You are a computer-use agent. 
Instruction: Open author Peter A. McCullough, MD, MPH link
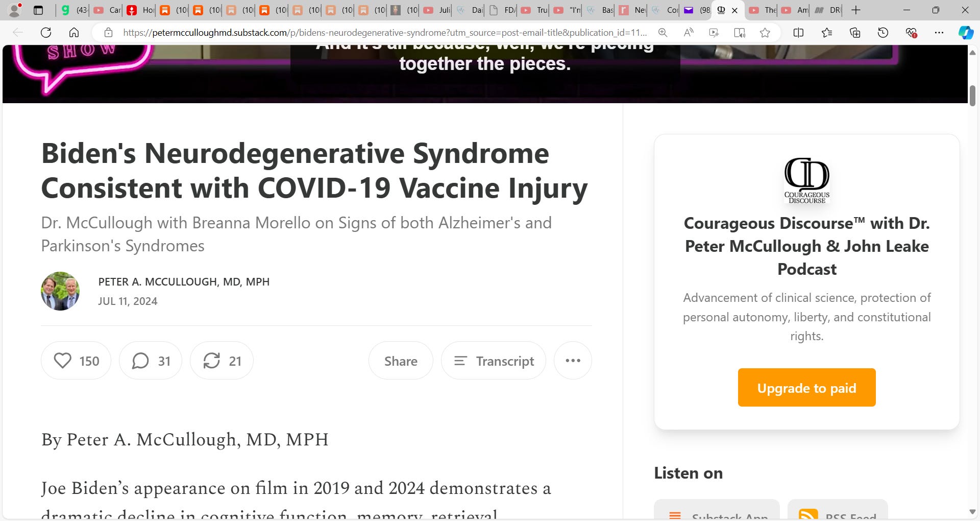(184, 282)
